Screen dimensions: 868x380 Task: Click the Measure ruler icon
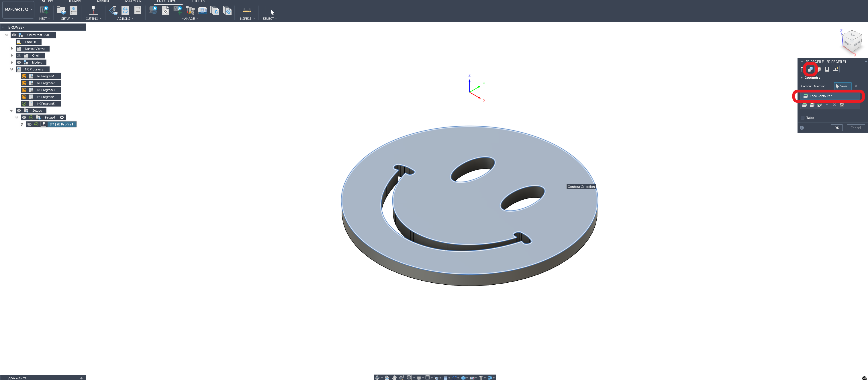click(x=247, y=10)
